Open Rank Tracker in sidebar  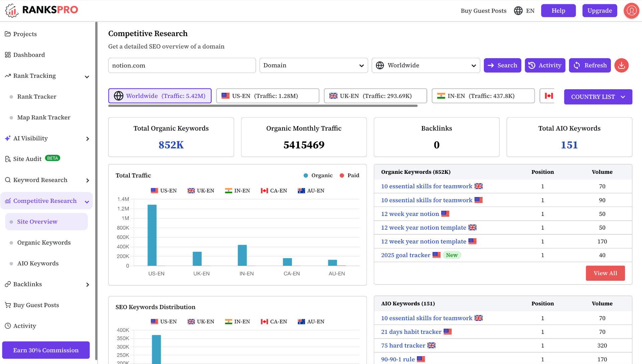pos(37,97)
